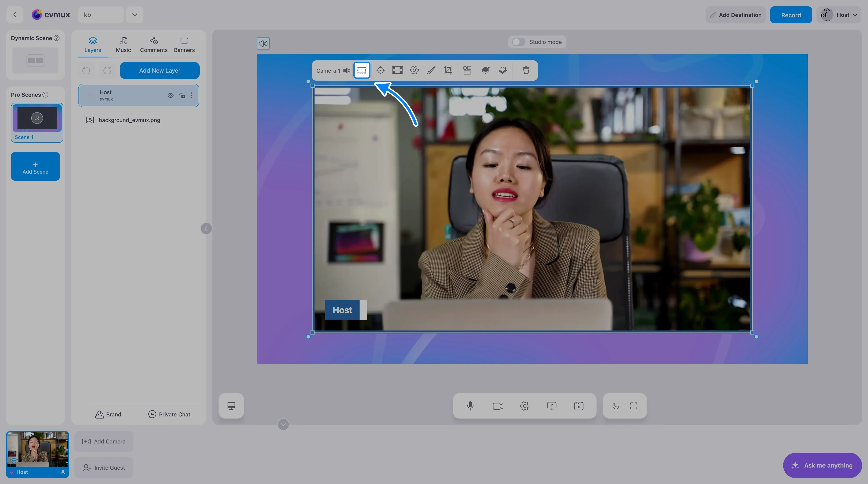
Task: Select the background_evmux.png layer
Action: 138,120
